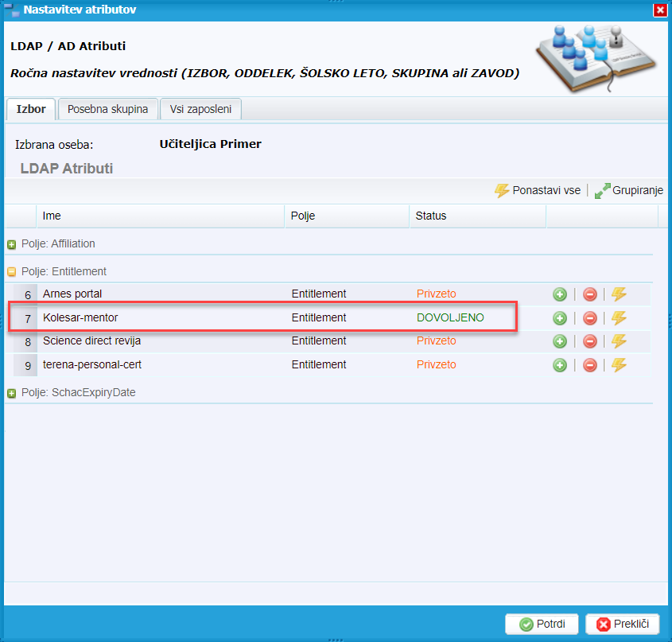Click lightning icon in Science direct revija row
This screenshot has width=672, height=642.
(619, 341)
